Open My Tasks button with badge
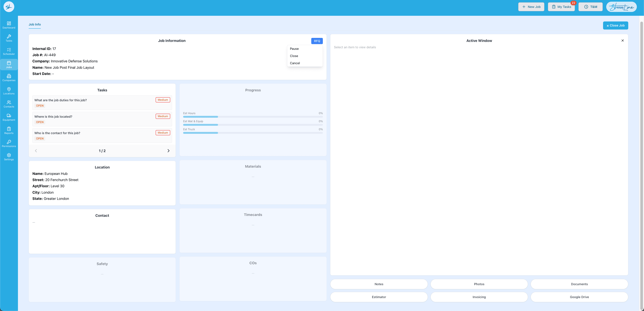Viewport: 644px width, 311px height. (x=561, y=7)
